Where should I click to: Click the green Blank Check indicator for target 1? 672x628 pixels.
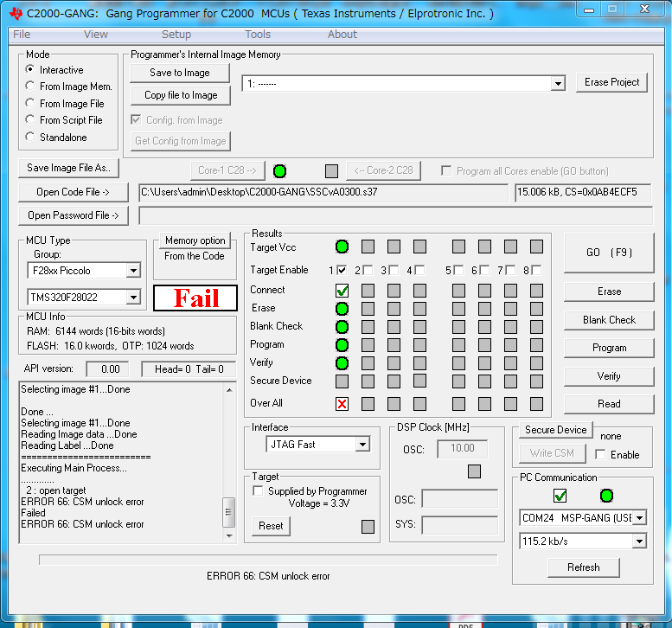point(342,327)
